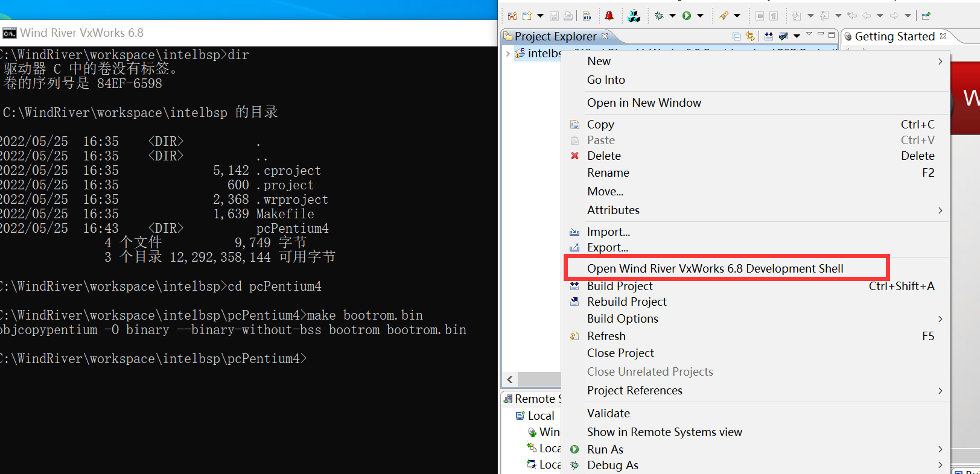980x474 pixels.
Task: Select Export... from context menu
Action: click(x=755, y=247)
